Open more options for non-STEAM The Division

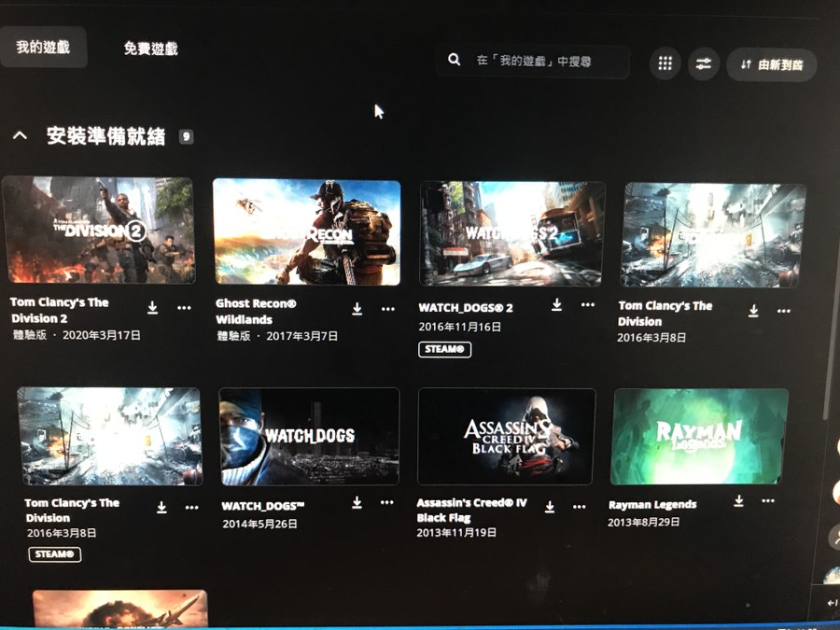[784, 311]
